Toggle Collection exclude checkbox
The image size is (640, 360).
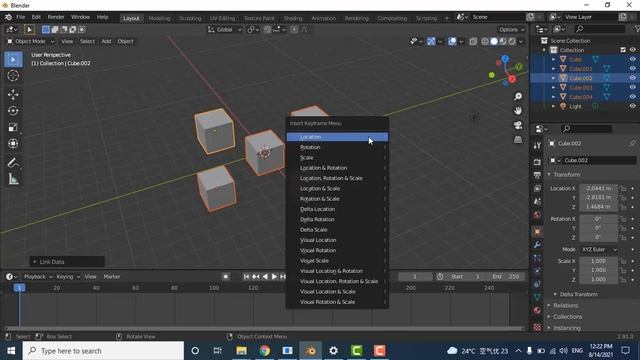tap(623, 50)
